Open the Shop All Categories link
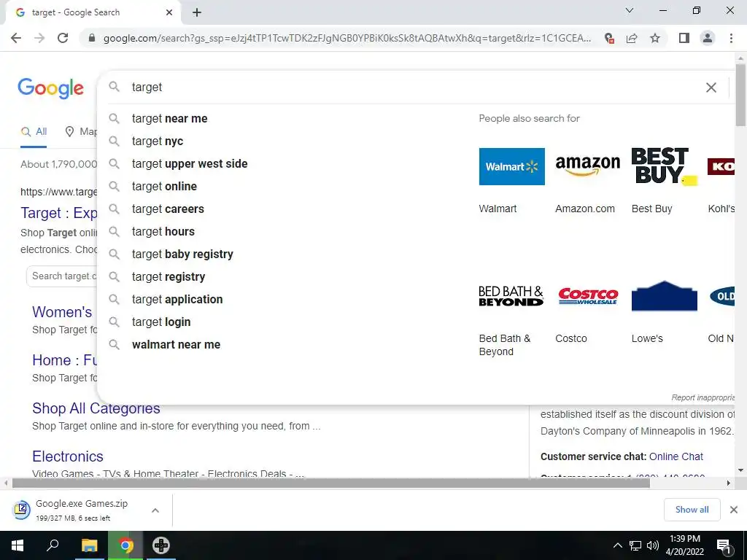The image size is (747, 560). pos(96,408)
